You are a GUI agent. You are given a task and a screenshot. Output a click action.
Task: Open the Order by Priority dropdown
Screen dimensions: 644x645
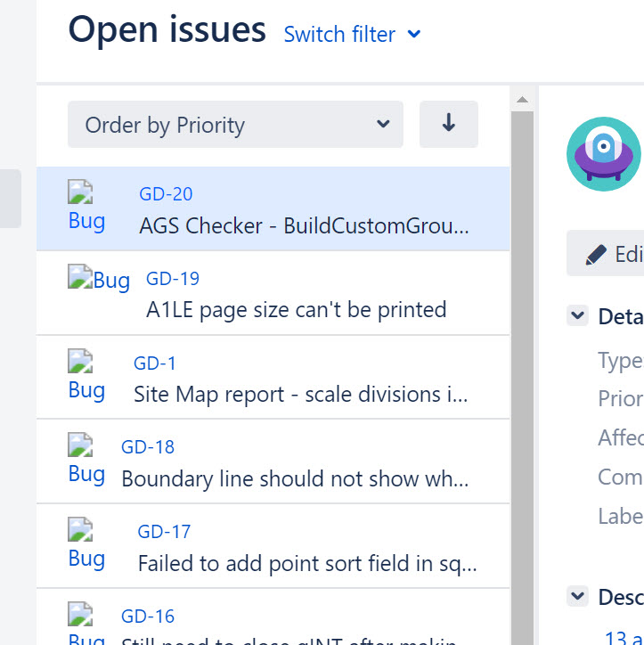coord(235,124)
